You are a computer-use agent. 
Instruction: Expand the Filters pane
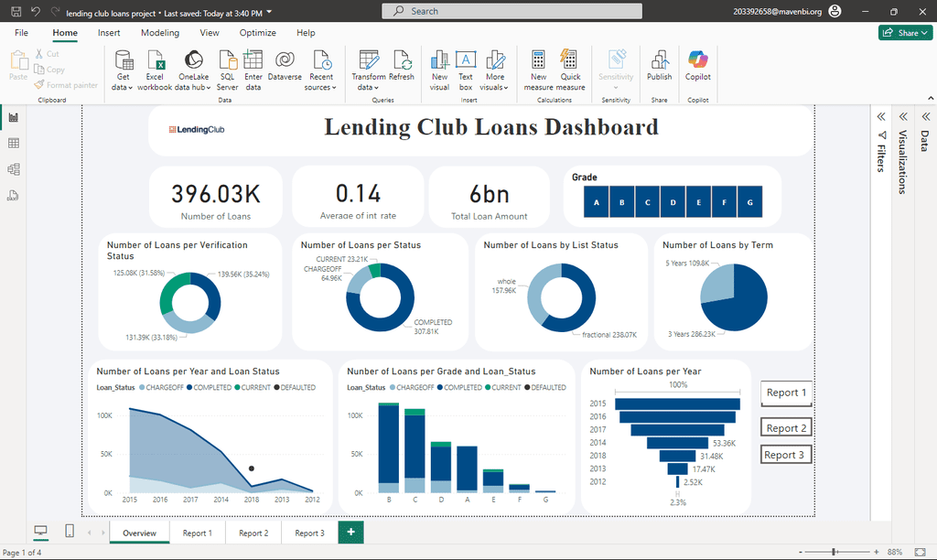(x=881, y=117)
